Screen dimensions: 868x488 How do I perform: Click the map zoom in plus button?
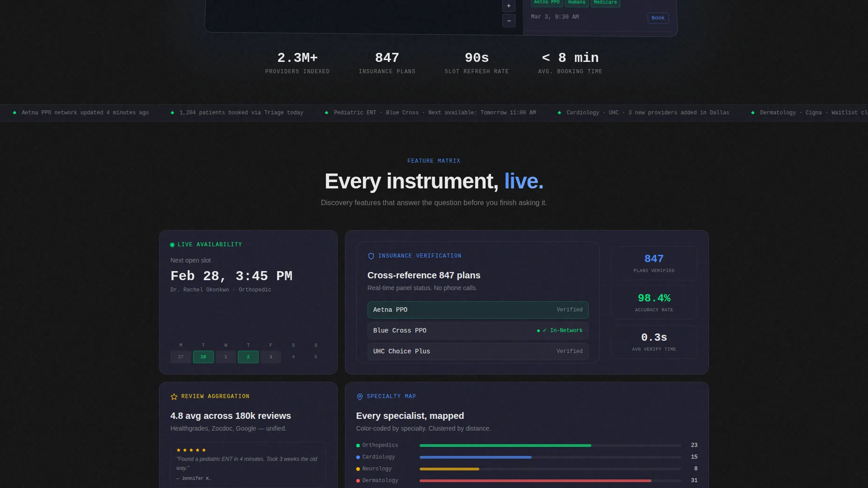click(x=509, y=6)
